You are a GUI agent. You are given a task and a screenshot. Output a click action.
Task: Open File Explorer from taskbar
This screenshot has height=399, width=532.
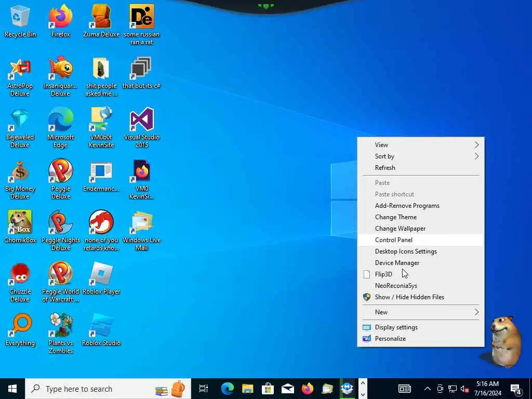(x=247, y=389)
